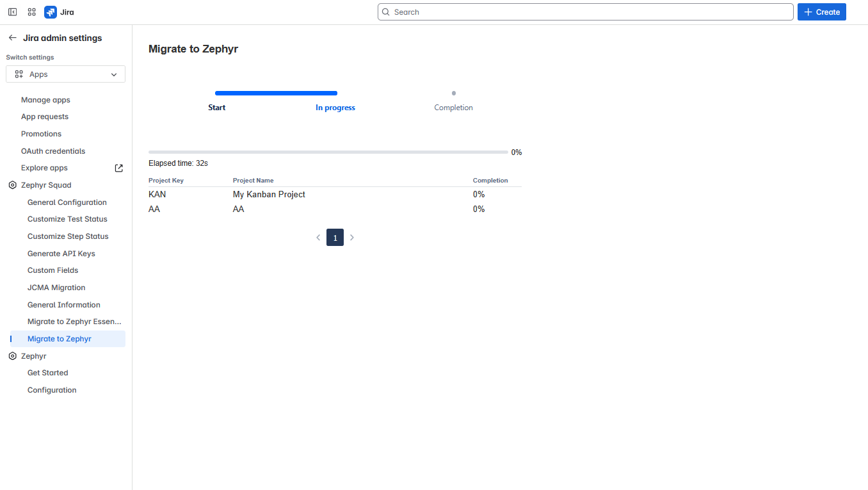The width and height of the screenshot is (868, 490).
Task: Open JCMA Migration settings
Action: [56, 287]
